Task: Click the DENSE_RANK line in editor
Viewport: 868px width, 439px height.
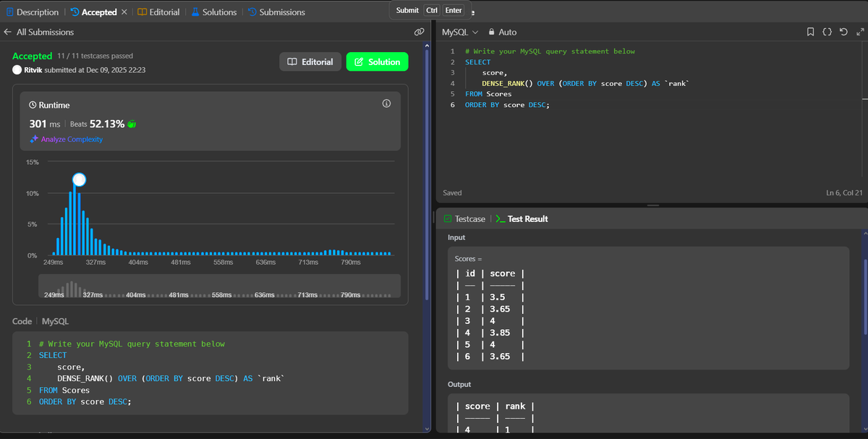Action: click(x=586, y=84)
